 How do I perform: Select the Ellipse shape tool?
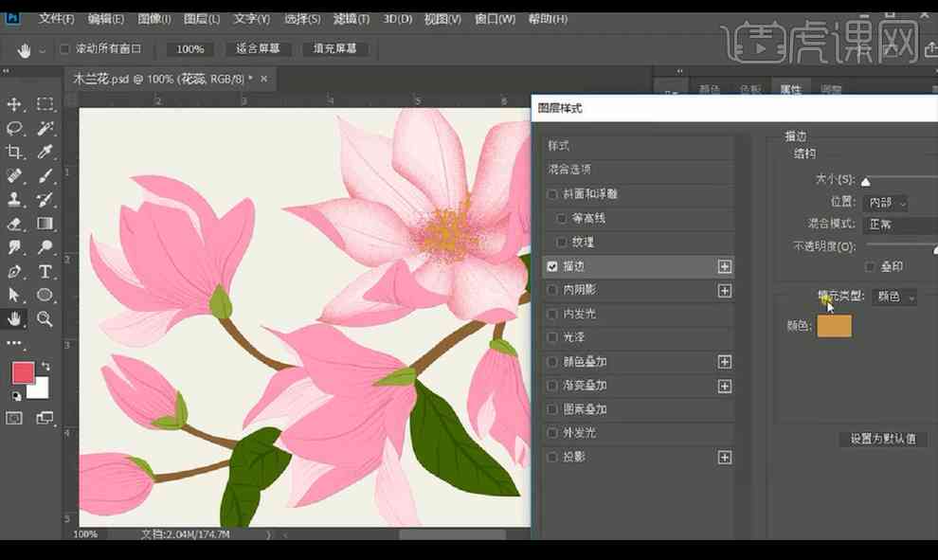coord(45,295)
